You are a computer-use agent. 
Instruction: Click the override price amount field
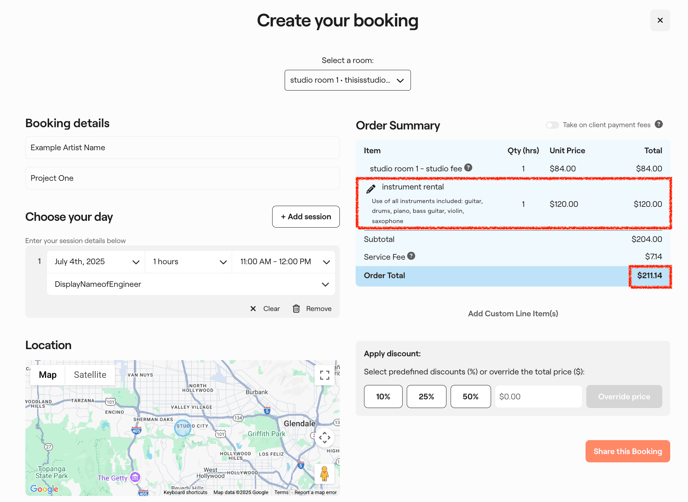point(538,397)
